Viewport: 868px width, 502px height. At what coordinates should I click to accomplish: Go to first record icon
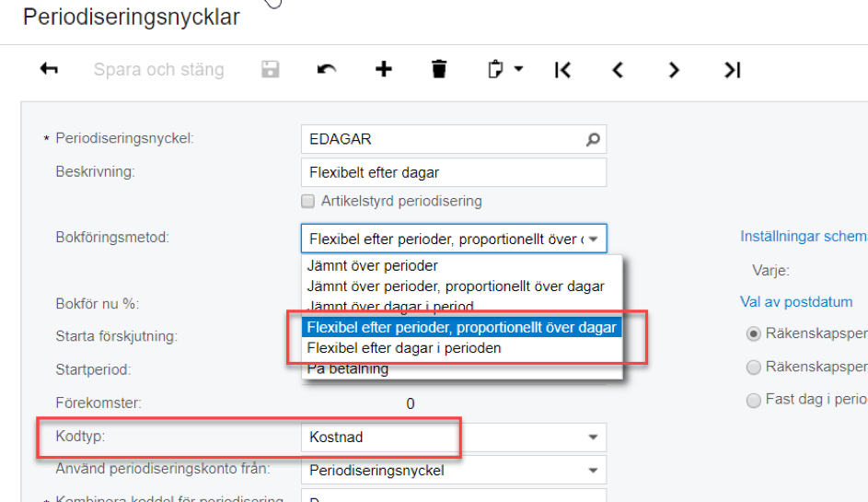point(562,69)
